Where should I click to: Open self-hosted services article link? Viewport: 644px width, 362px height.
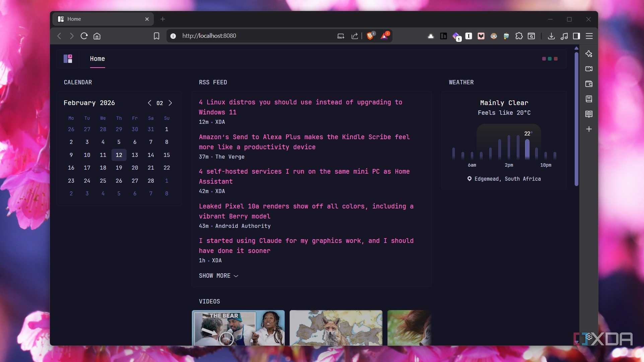304,176
